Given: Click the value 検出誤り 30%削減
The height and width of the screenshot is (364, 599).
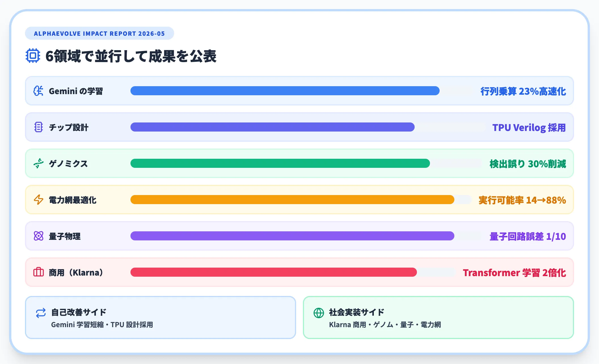Looking at the screenshot, I should (x=528, y=164).
